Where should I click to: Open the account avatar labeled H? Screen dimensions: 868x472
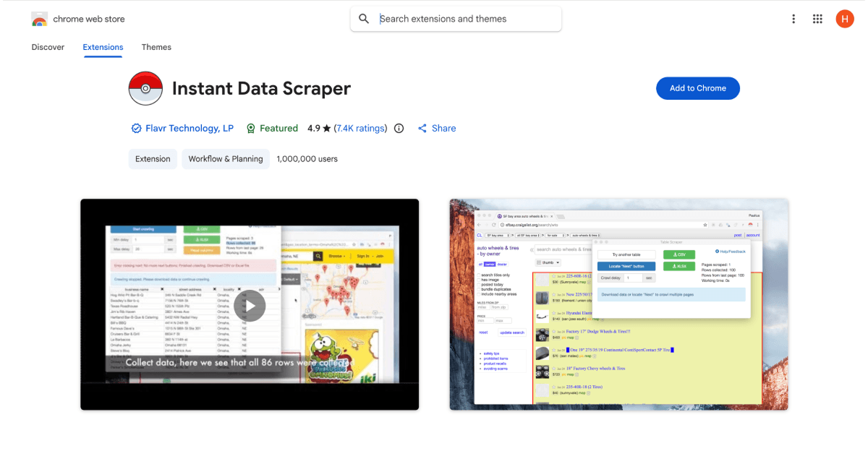(845, 19)
